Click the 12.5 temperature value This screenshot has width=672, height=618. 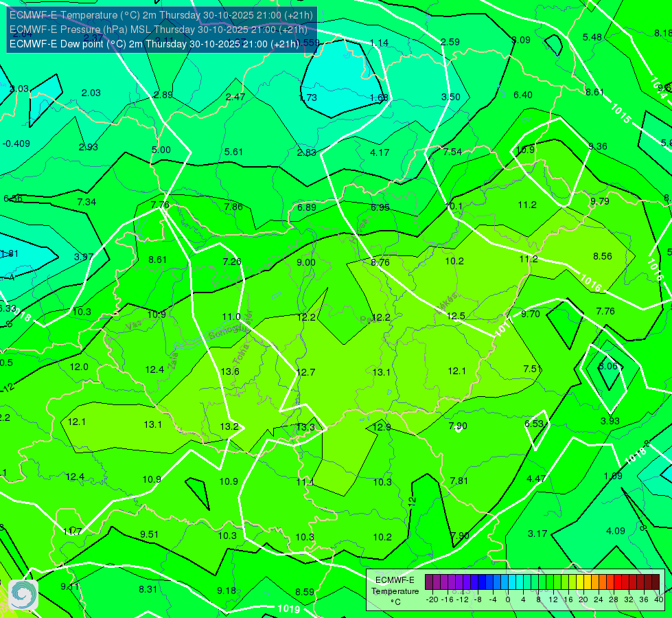click(x=456, y=316)
